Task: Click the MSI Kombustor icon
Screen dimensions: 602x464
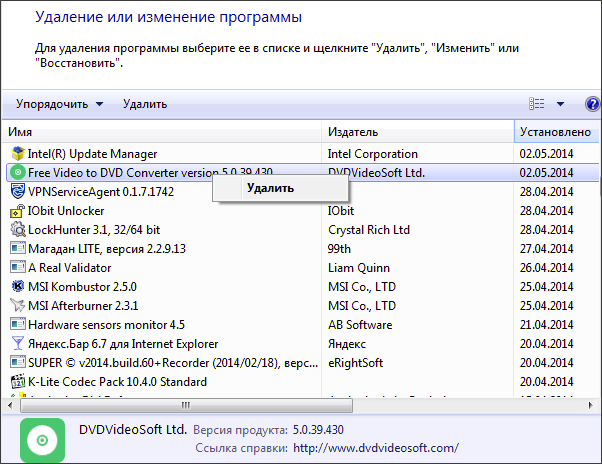Action: [x=18, y=286]
